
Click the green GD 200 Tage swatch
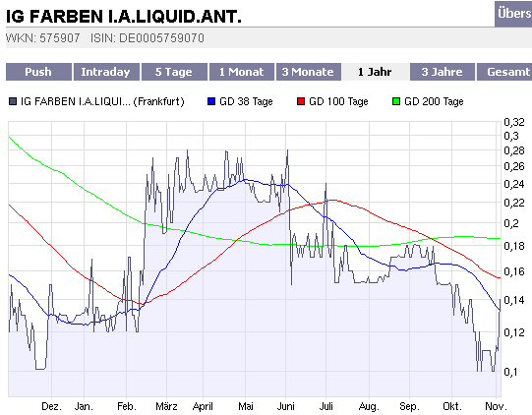pos(396,101)
